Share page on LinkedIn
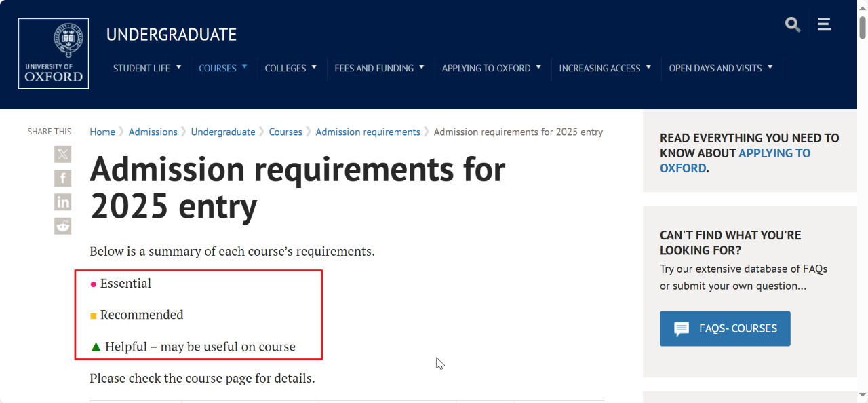The width and height of the screenshot is (868, 403). pyautogui.click(x=63, y=201)
